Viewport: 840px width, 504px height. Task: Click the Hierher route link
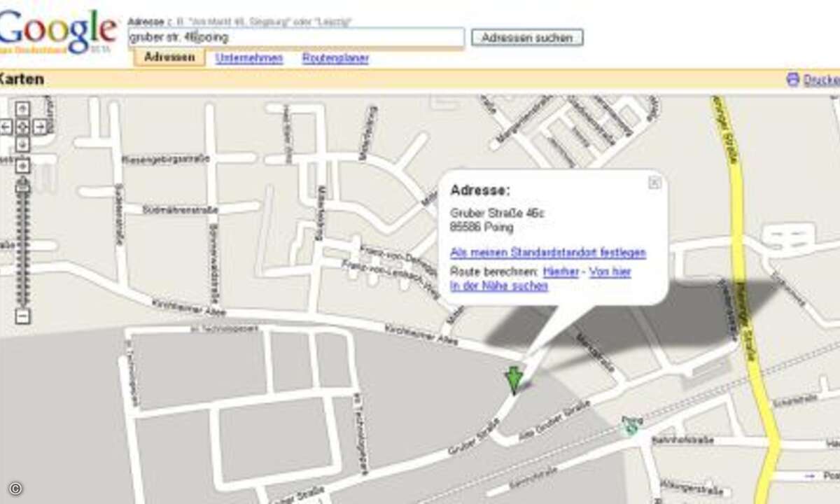(x=561, y=272)
